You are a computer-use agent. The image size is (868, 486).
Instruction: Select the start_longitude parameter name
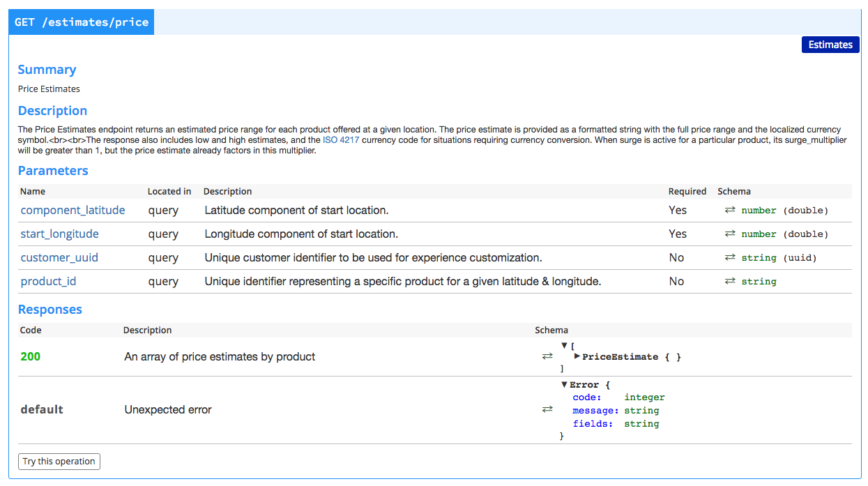59,234
